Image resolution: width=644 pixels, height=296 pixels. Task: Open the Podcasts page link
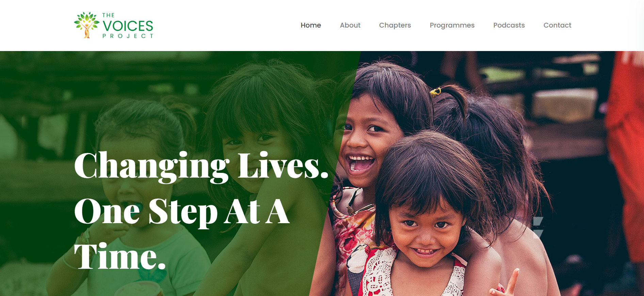[509, 25]
